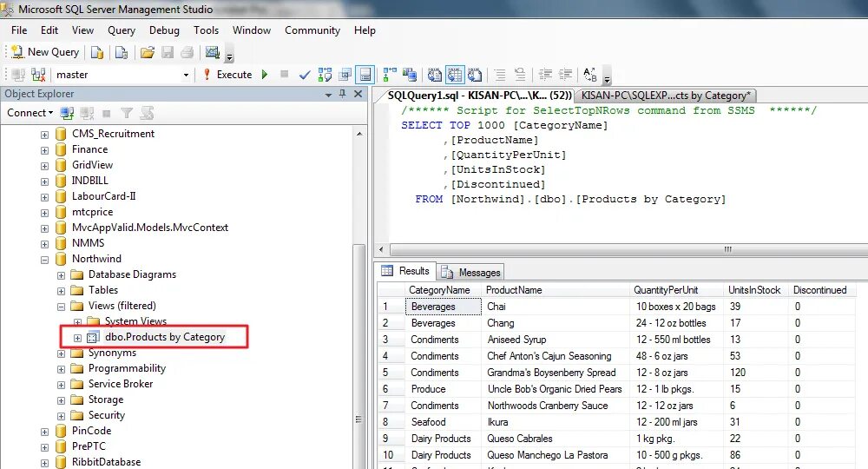Screen dimensions: 868x469
Task: Toggle Object Explorer auto-hide pin
Action: point(343,94)
